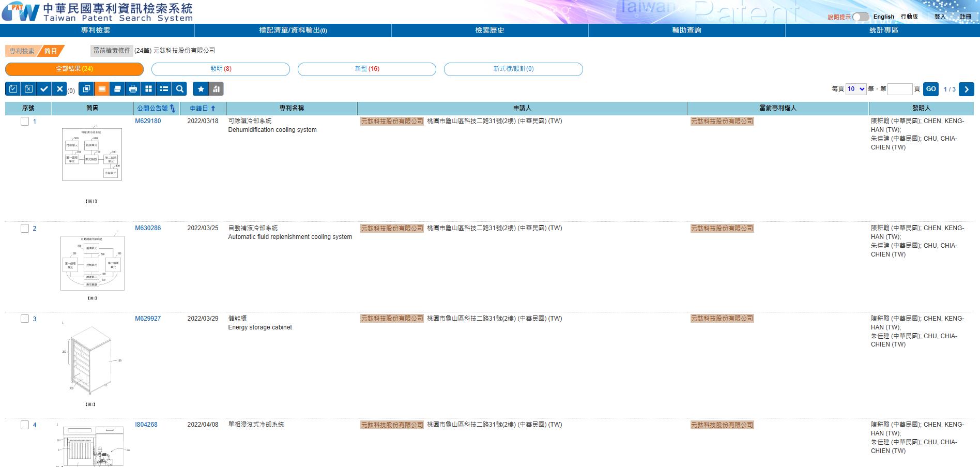The height and width of the screenshot is (467, 980).
Task: Click the solid X clear-marks toolbar icon
Action: tap(59, 89)
